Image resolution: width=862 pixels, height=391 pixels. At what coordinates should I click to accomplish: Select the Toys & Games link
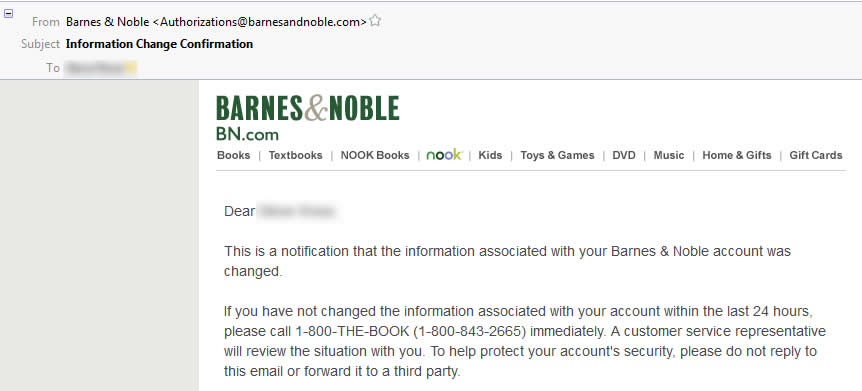coord(557,155)
